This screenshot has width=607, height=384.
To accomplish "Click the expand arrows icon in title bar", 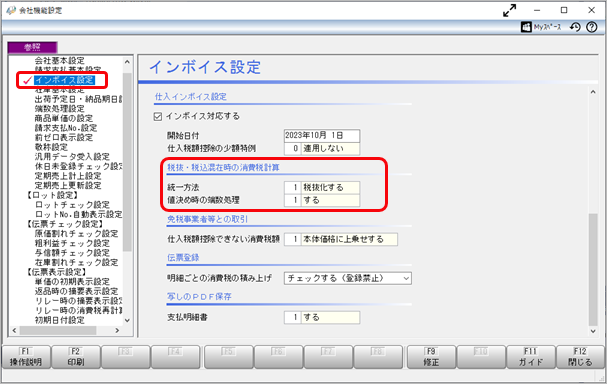I will 509,10.
